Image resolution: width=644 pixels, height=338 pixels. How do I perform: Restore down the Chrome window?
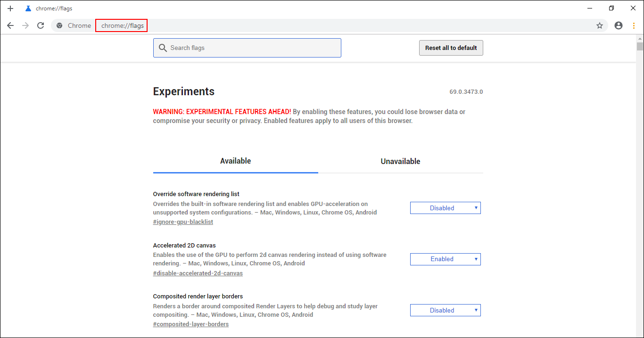[x=611, y=8]
